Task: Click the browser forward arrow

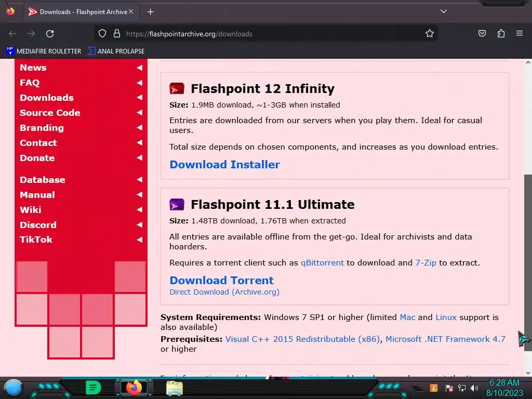Action: point(31,34)
